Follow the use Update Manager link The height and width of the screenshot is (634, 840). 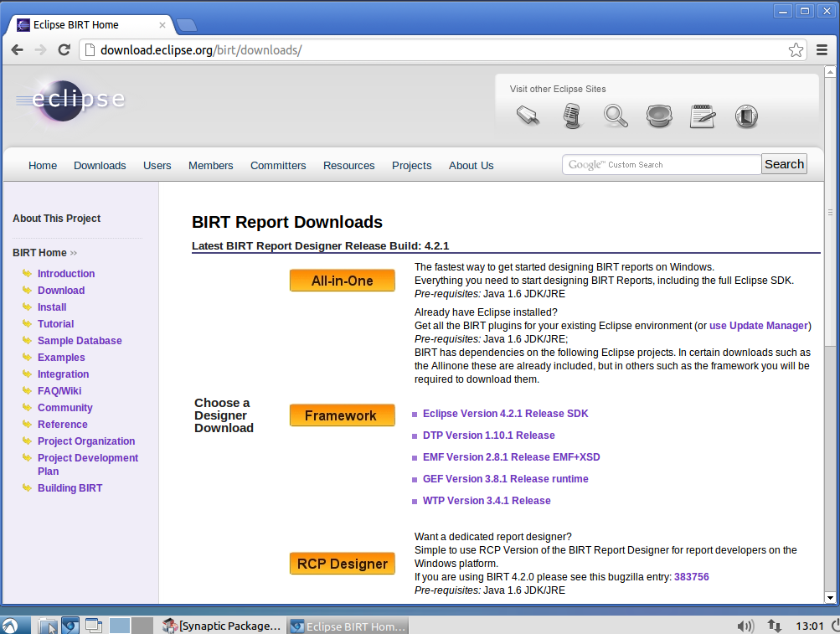759,325
